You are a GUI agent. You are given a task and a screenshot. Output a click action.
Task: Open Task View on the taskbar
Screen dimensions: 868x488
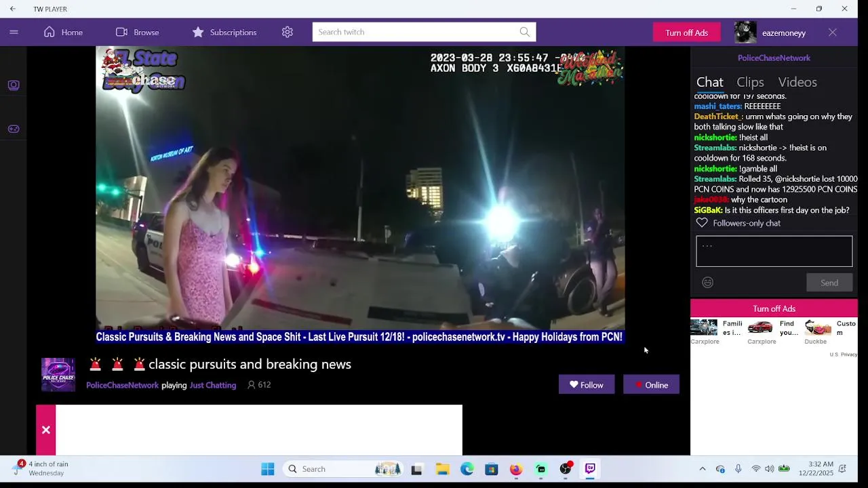pos(417,469)
